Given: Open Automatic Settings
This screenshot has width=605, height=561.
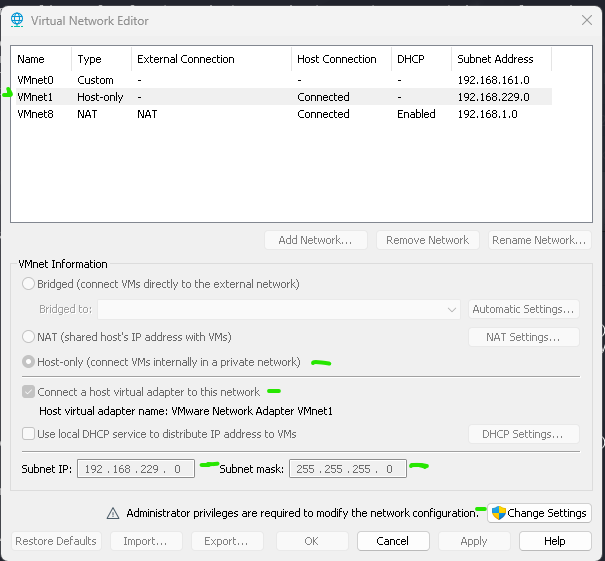Looking at the screenshot, I should tap(524, 309).
